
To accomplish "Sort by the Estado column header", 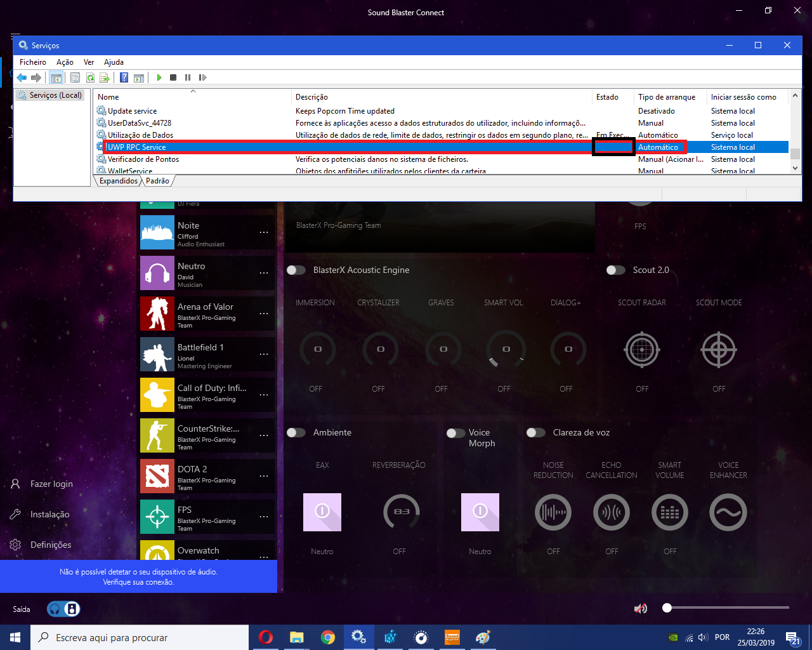I will [613, 97].
